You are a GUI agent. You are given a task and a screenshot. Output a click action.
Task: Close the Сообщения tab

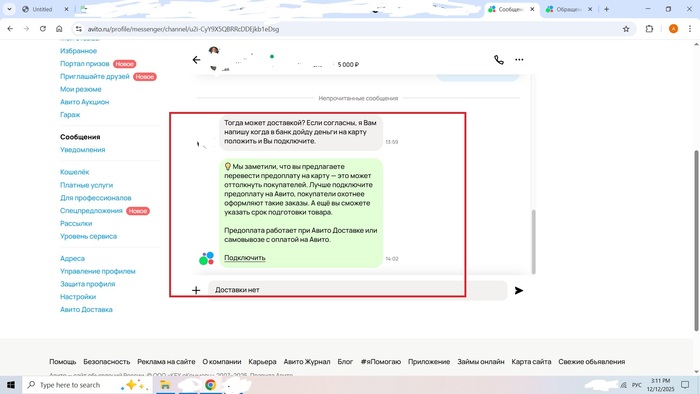click(x=532, y=9)
